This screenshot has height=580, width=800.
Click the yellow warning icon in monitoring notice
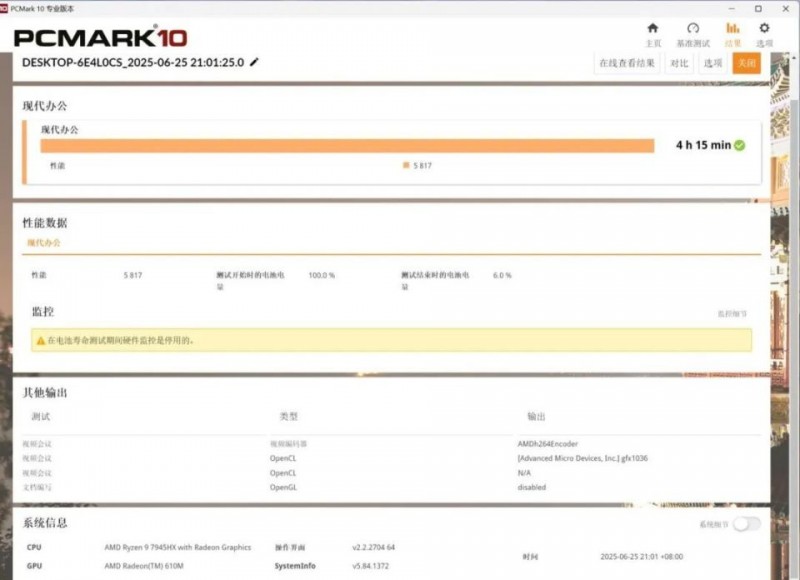[40, 341]
